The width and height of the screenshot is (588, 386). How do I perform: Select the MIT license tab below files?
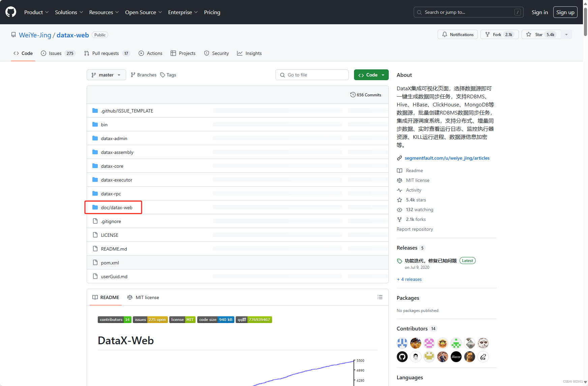click(x=143, y=297)
